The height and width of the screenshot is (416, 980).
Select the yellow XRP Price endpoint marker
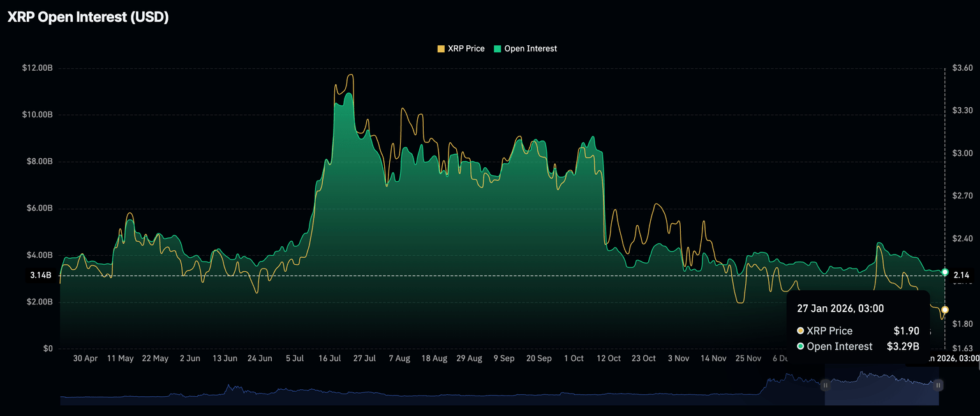pos(945,309)
